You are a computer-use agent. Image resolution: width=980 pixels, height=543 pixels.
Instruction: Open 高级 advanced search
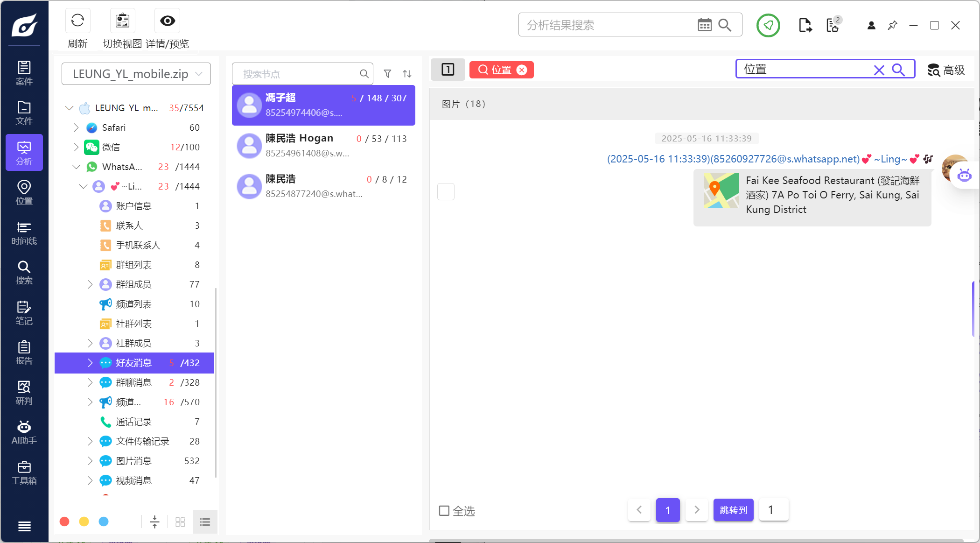click(x=946, y=70)
